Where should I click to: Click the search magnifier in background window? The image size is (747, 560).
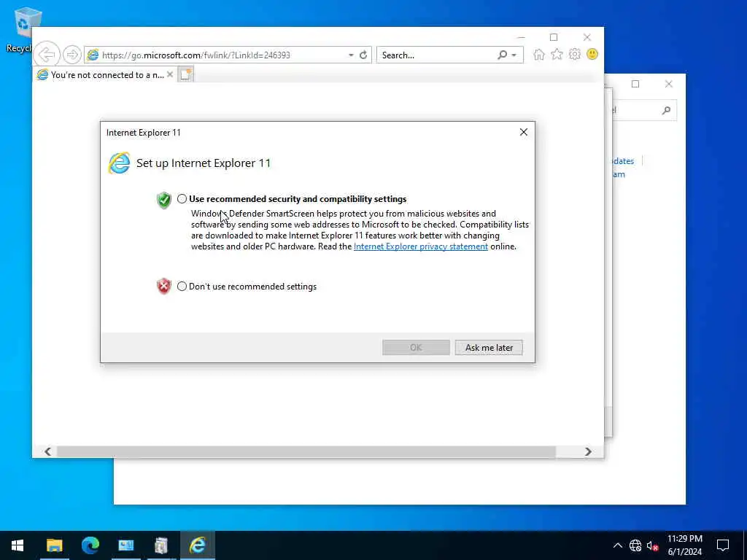pos(666,111)
